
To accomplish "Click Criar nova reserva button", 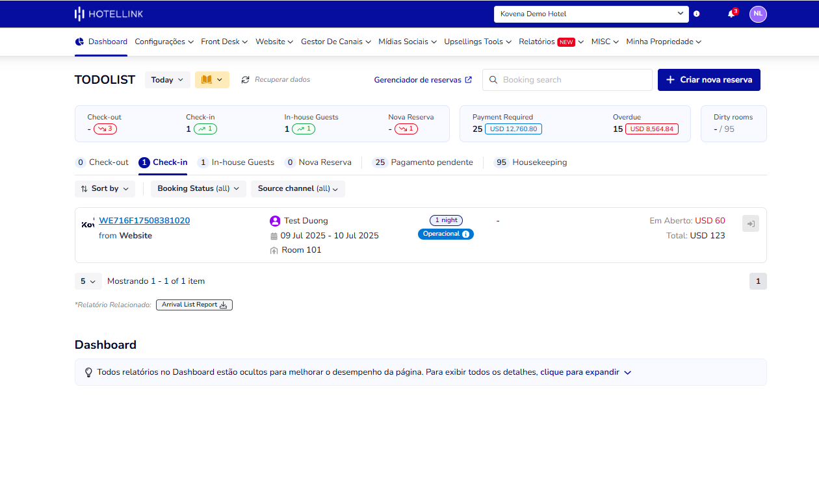I will (709, 80).
